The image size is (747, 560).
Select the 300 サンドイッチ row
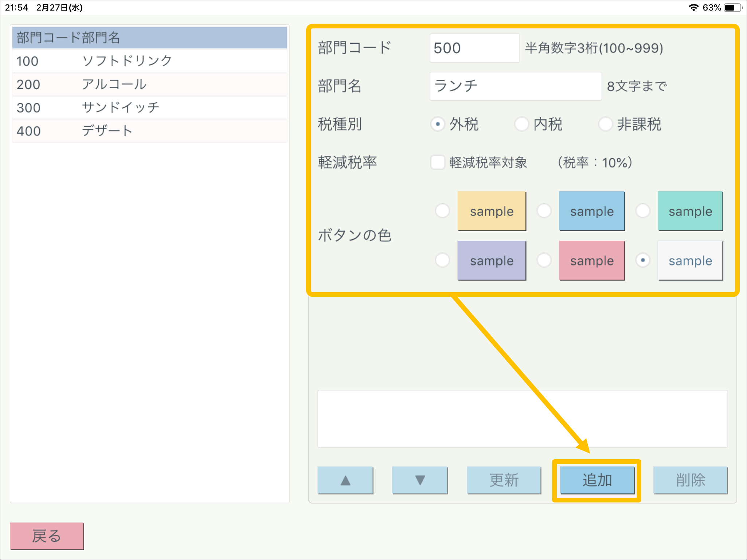tap(149, 107)
